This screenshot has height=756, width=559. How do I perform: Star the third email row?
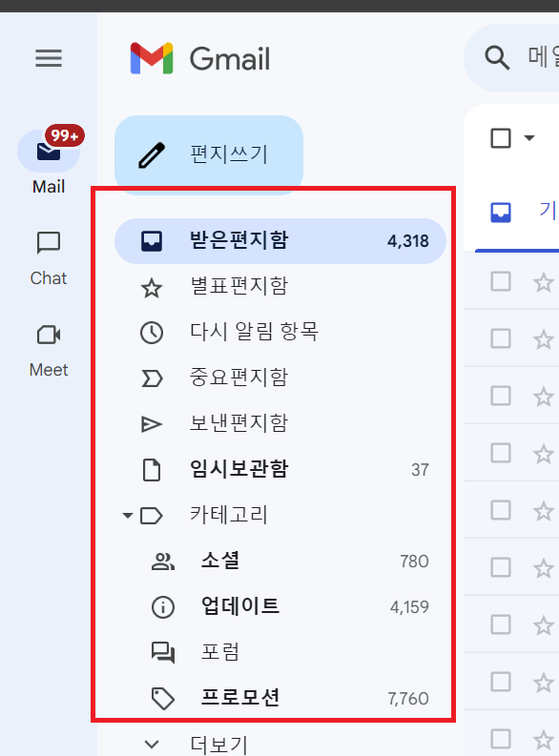pyautogui.click(x=544, y=397)
